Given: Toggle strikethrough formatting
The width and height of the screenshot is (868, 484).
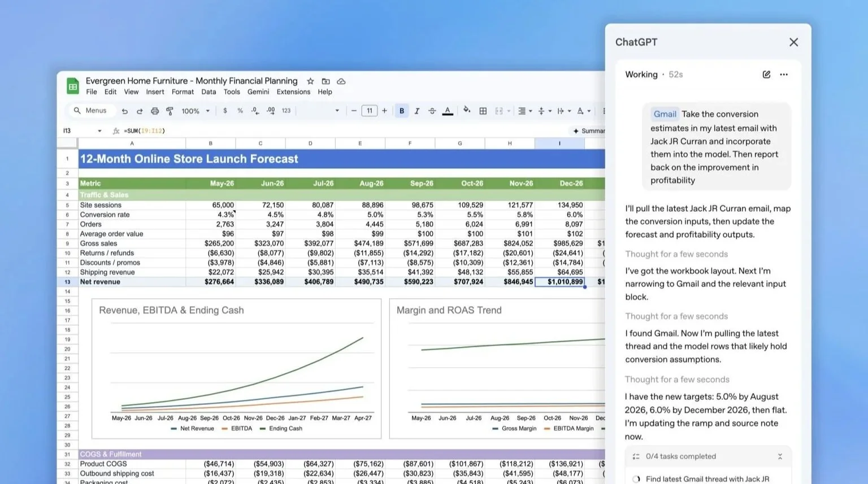Looking at the screenshot, I should tap(432, 111).
